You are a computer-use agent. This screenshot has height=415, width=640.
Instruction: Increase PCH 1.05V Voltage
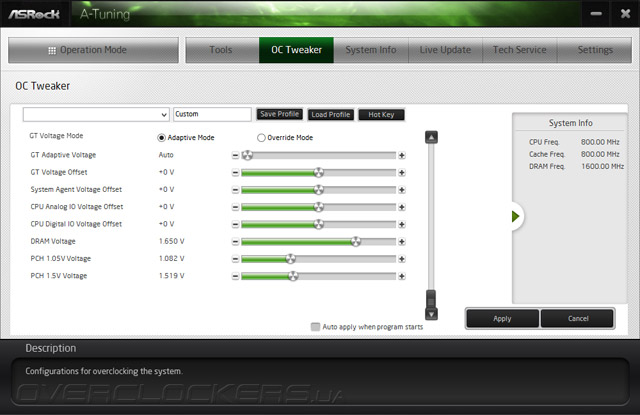click(402, 259)
